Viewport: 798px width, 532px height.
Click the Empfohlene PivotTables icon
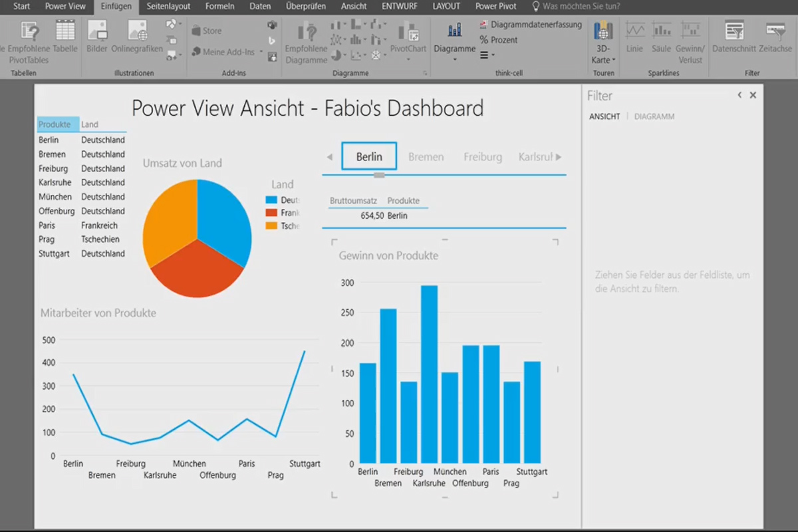[29, 31]
